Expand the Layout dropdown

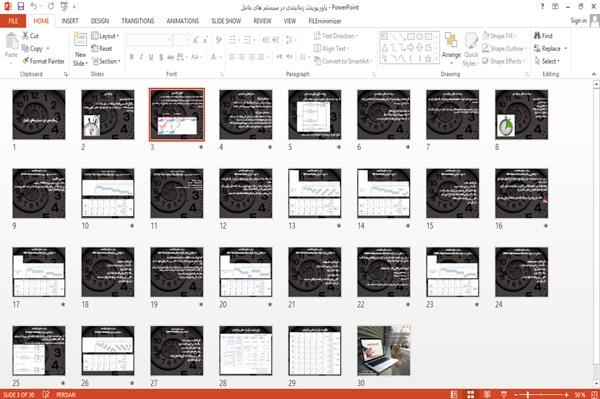tap(105, 36)
